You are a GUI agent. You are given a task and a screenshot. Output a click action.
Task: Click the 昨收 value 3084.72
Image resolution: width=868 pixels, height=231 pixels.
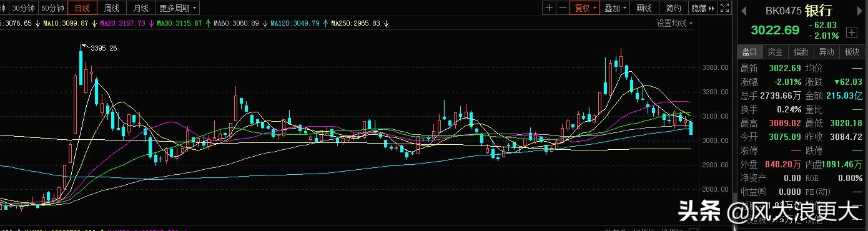846,137
